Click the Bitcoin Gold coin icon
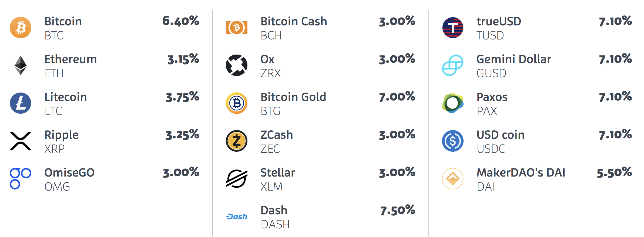 click(x=237, y=103)
